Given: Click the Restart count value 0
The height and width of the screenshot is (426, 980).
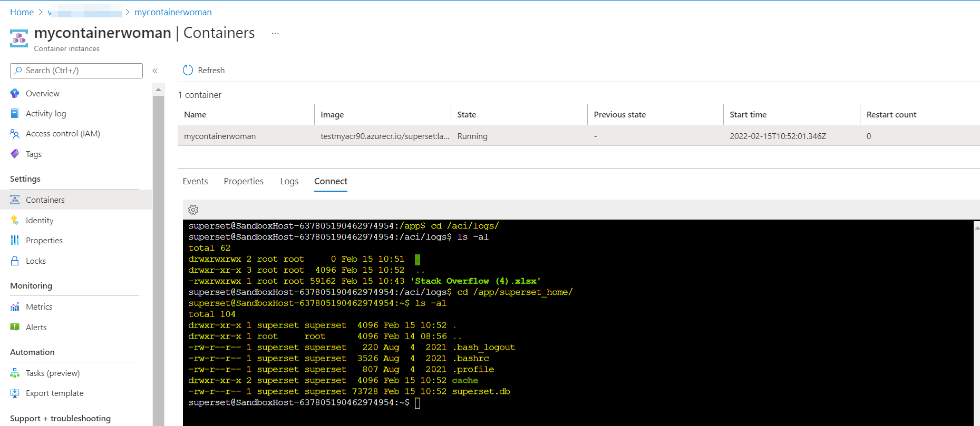Looking at the screenshot, I should [868, 136].
